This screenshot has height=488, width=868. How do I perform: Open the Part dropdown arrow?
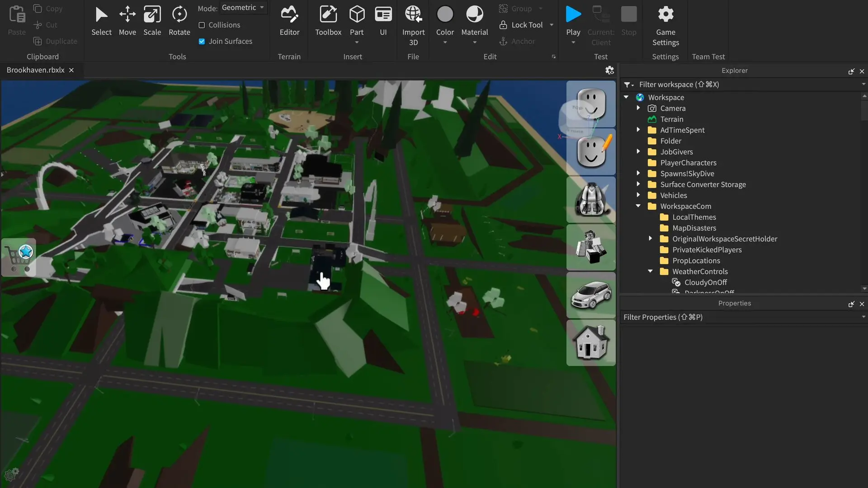pos(357,42)
